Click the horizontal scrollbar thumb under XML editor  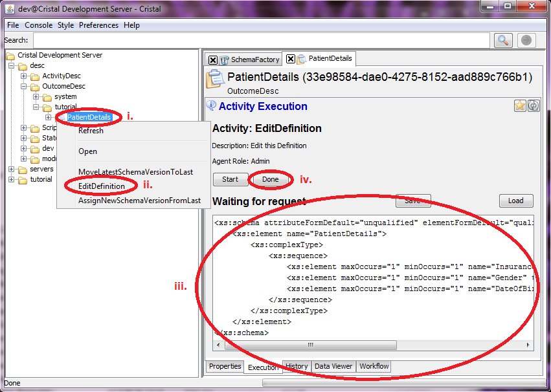pyautogui.click(x=311, y=345)
